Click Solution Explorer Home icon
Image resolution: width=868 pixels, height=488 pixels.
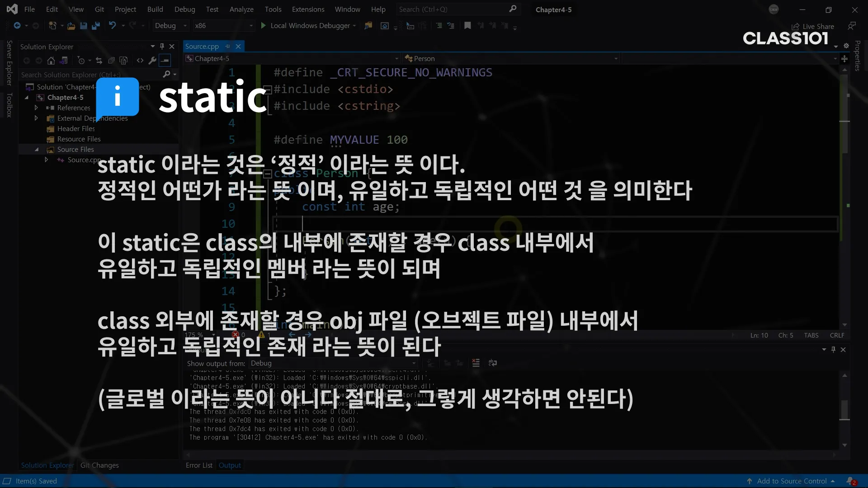point(51,61)
